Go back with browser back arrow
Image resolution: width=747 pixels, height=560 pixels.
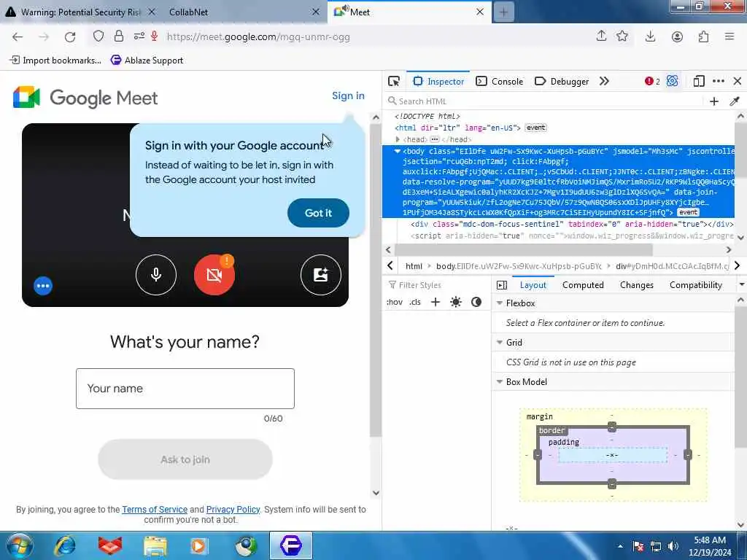(x=18, y=36)
